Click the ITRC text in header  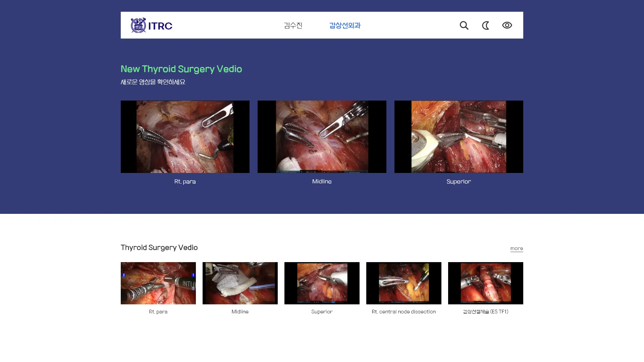point(160,26)
